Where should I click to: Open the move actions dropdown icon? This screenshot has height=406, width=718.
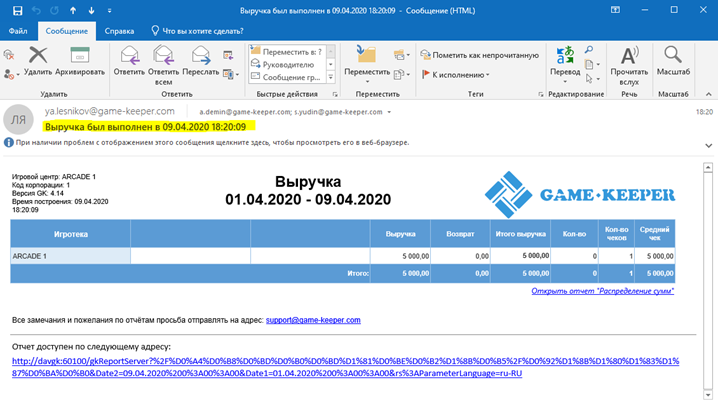(402, 74)
